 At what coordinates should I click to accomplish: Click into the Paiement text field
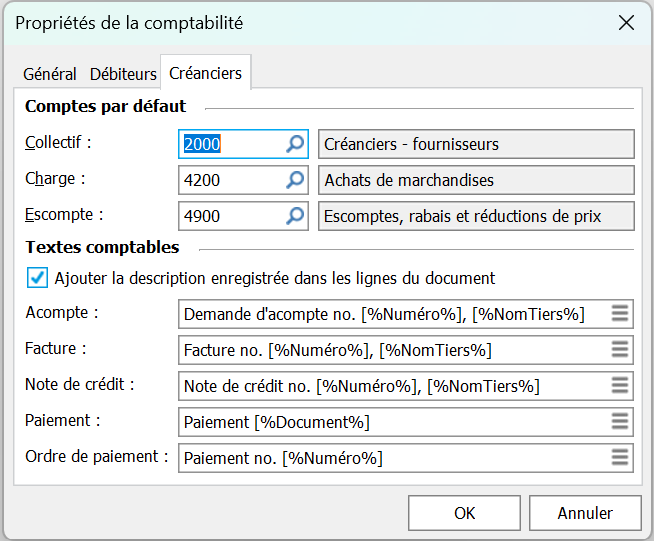pyautogui.click(x=392, y=422)
